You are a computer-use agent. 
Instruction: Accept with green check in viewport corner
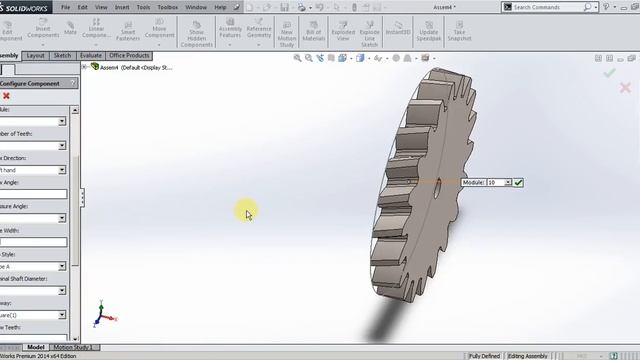(610, 73)
